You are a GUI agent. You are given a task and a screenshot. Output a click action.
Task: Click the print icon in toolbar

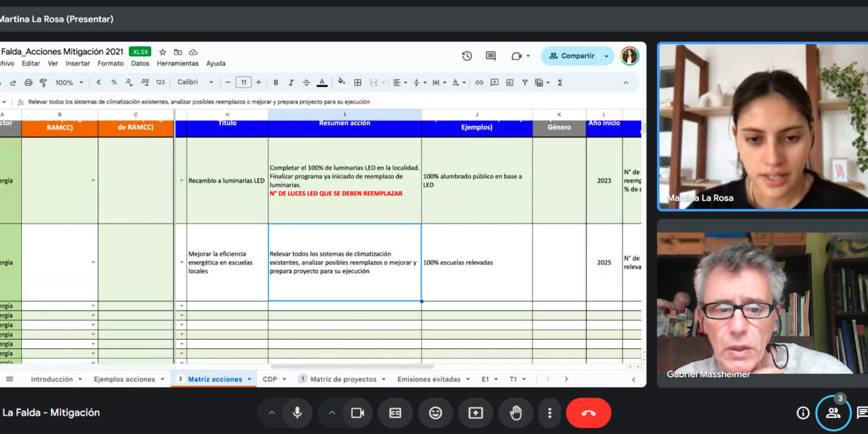click(x=28, y=83)
